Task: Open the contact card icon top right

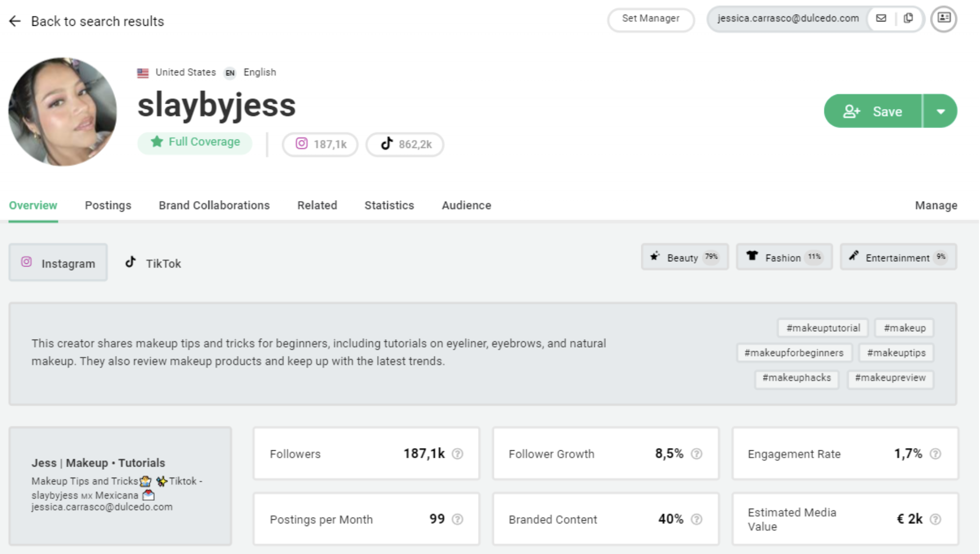Action: (944, 18)
